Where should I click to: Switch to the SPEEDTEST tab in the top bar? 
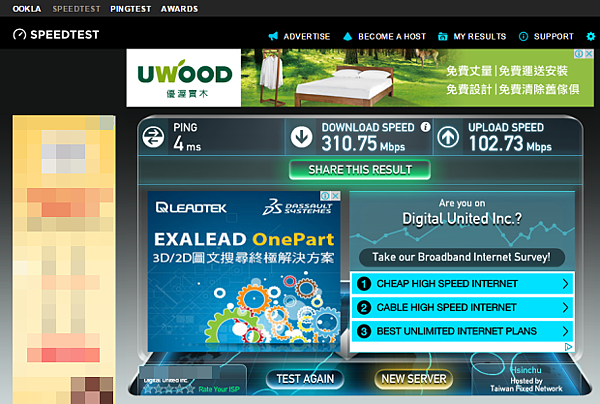coord(76,9)
